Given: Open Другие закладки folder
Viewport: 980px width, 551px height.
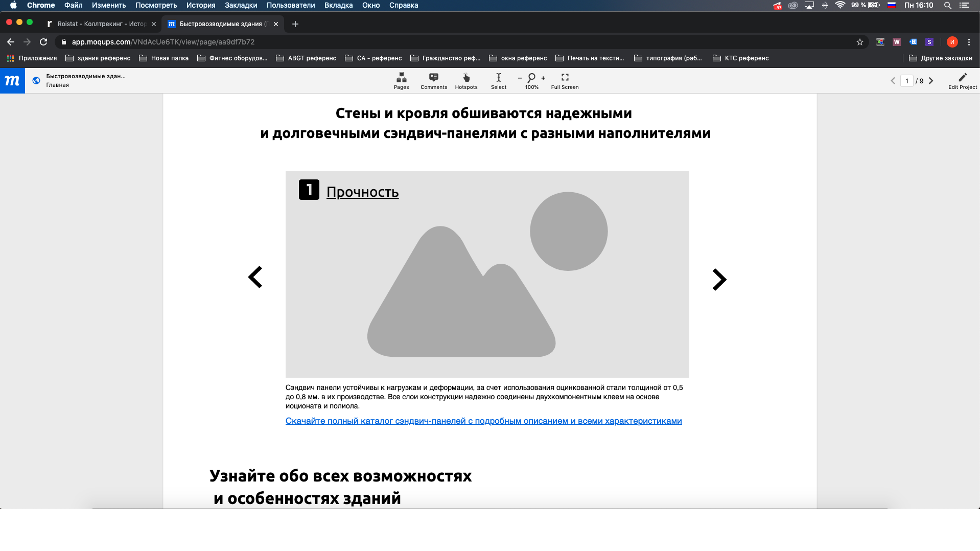Looking at the screenshot, I should [x=941, y=58].
